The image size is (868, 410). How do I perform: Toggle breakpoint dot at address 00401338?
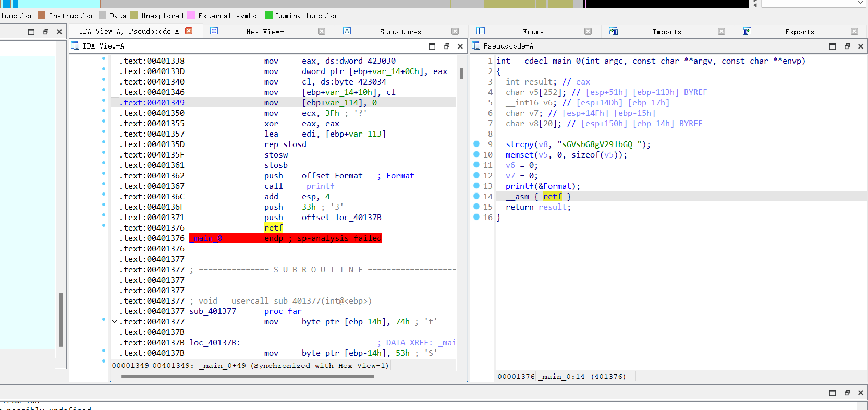(104, 58)
